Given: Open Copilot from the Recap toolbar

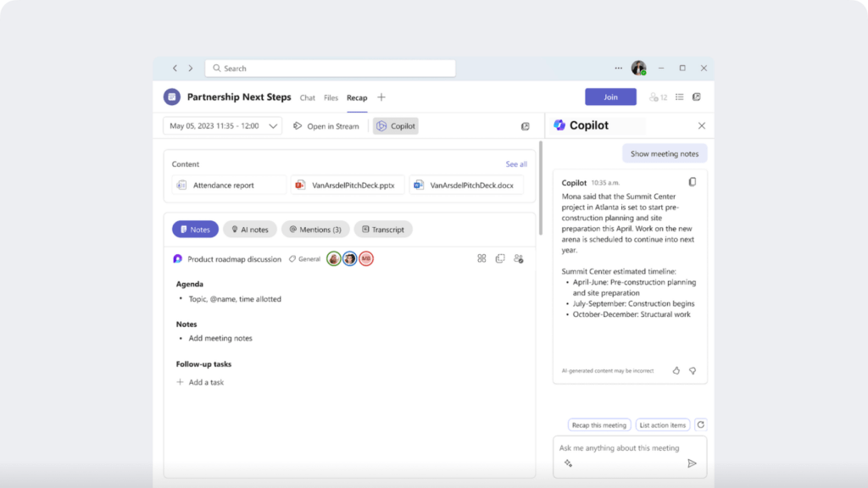Looking at the screenshot, I should (395, 125).
